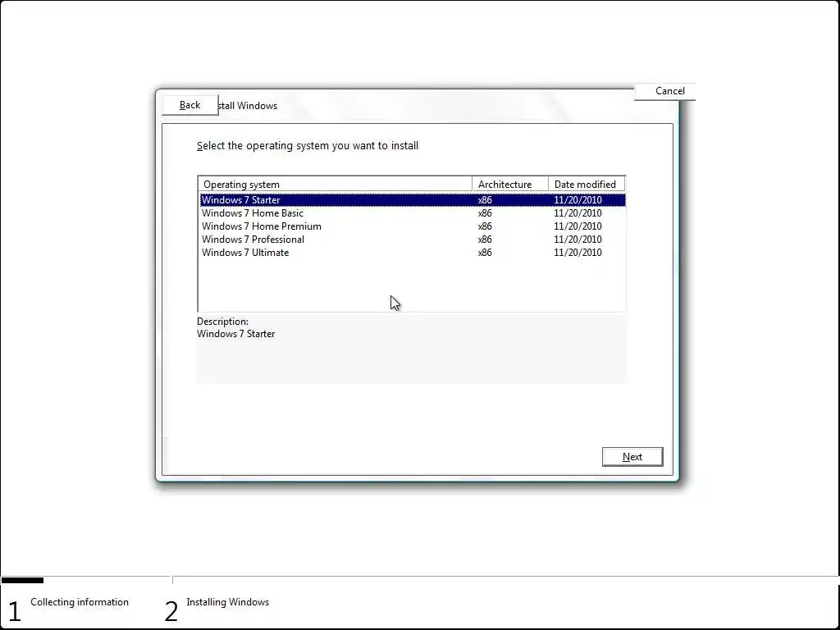The width and height of the screenshot is (840, 630).
Task: Select Windows 7 Professional
Action: [413, 240]
